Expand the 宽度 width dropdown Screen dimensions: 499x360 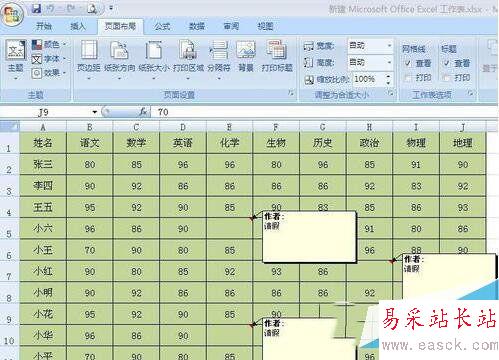pos(389,45)
